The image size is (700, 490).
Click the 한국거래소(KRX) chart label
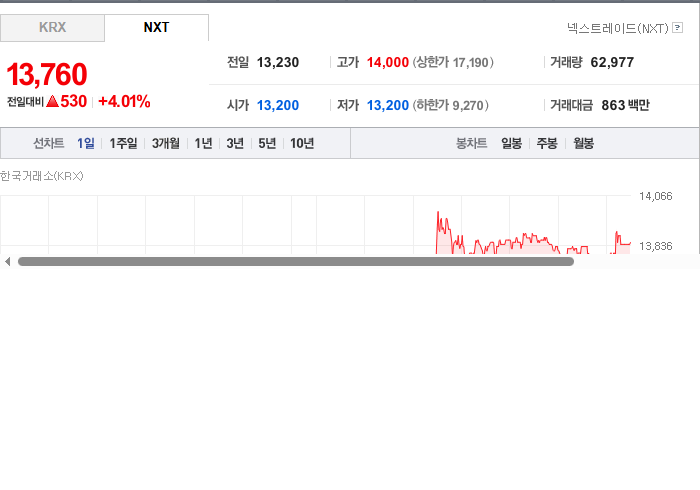[x=42, y=176]
